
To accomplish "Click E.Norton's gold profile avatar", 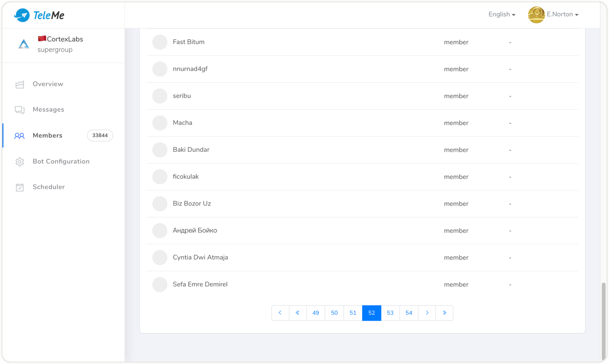I will [536, 15].
